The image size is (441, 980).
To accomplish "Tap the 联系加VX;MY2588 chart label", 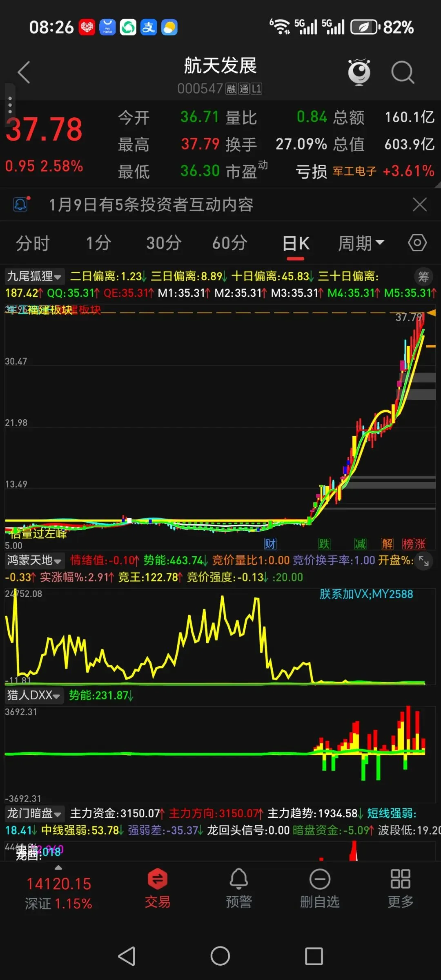I will coord(366,594).
